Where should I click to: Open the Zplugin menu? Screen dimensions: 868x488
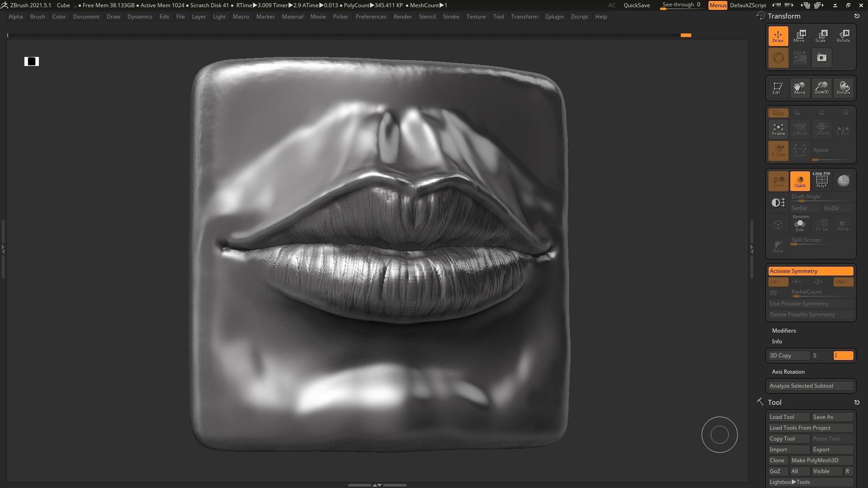(554, 17)
